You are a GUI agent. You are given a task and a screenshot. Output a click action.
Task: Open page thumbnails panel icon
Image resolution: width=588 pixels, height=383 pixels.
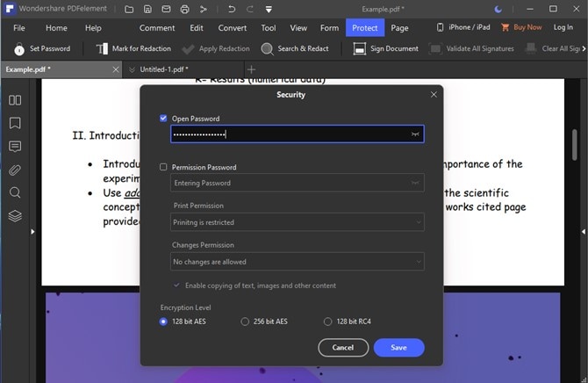point(15,100)
